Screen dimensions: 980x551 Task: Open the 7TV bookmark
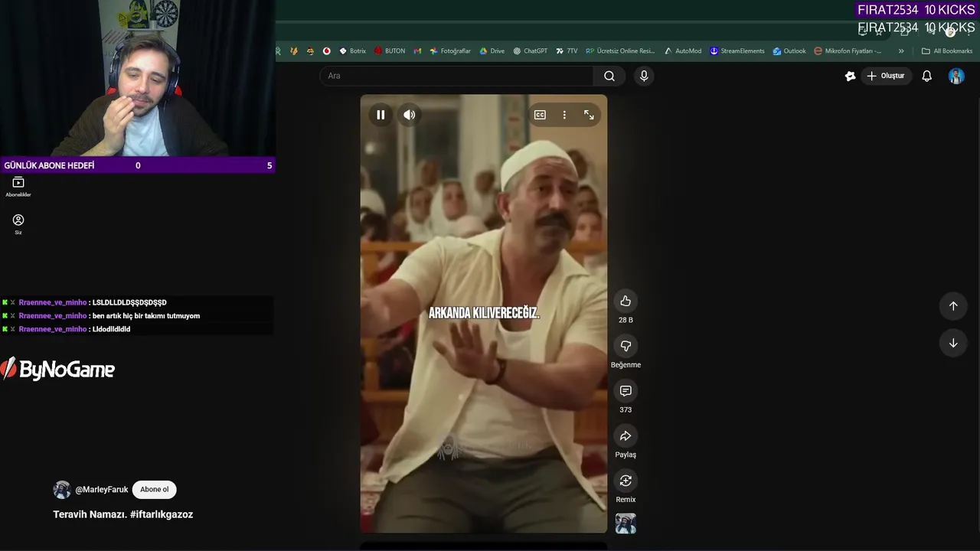[567, 51]
